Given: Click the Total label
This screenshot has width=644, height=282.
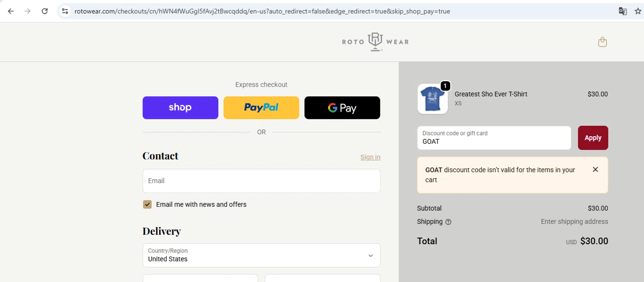Looking at the screenshot, I should coord(427,241).
